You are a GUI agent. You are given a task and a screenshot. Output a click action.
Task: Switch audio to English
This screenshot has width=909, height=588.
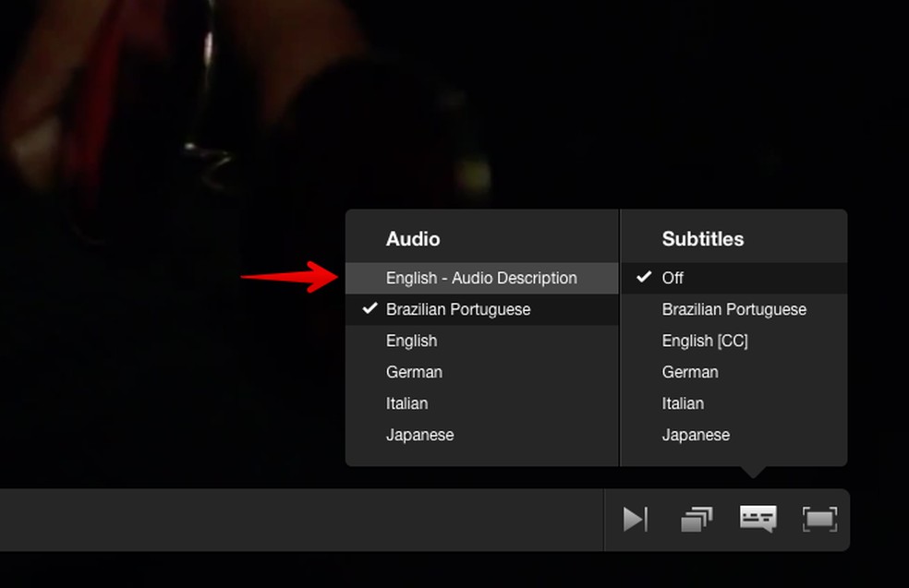coord(481,341)
